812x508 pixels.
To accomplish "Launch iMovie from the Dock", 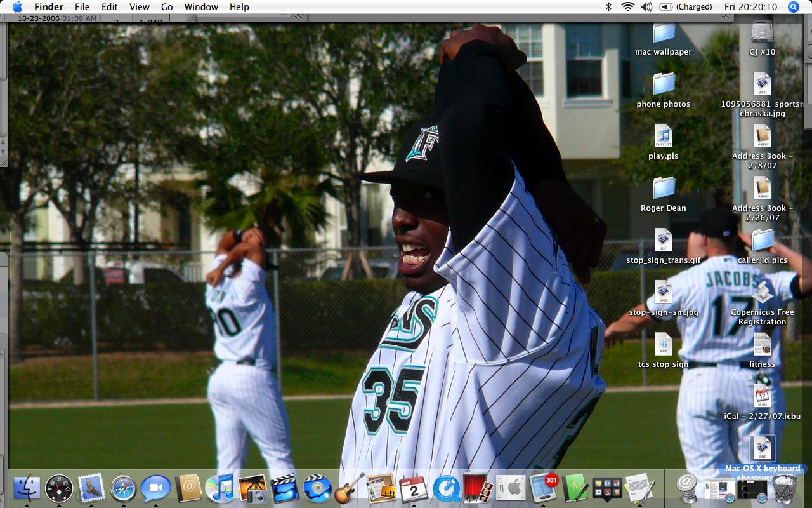I will click(x=285, y=488).
